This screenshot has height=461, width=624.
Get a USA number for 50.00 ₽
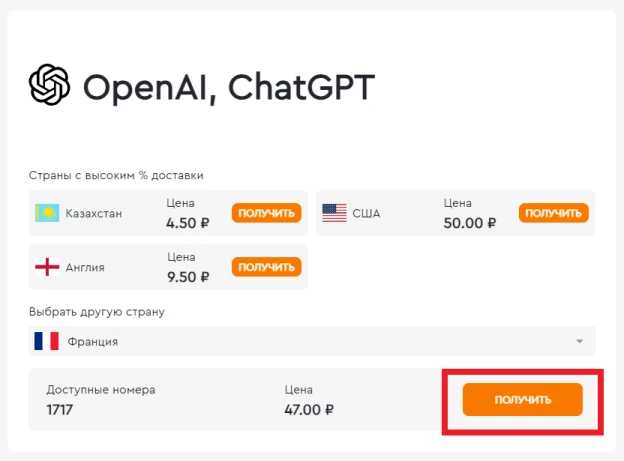(x=554, y=213)
